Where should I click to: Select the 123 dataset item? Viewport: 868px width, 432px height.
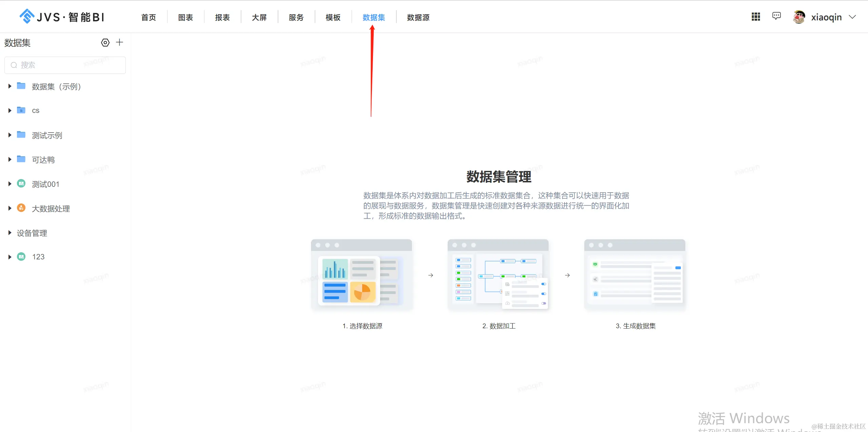[38, 257]
